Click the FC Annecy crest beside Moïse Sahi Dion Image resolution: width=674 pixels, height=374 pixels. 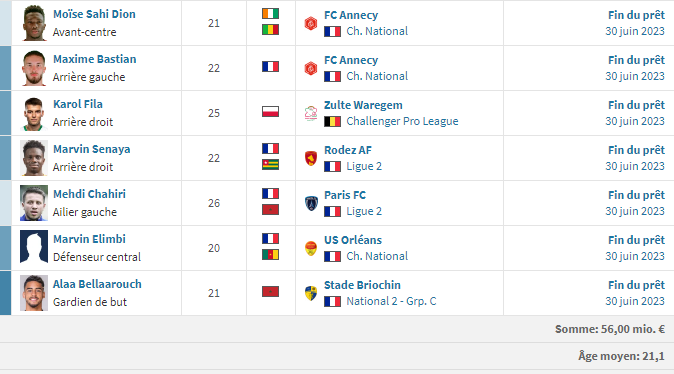[x=311, y=23]
